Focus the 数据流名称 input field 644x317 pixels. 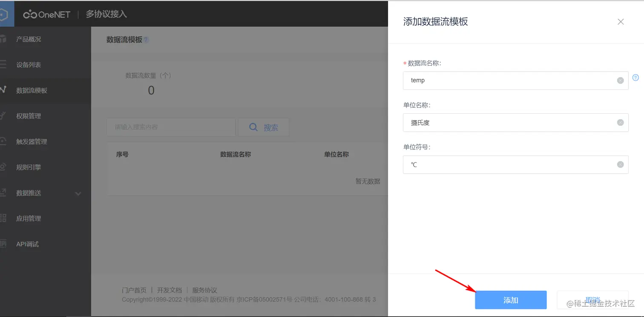coord(515,81)
